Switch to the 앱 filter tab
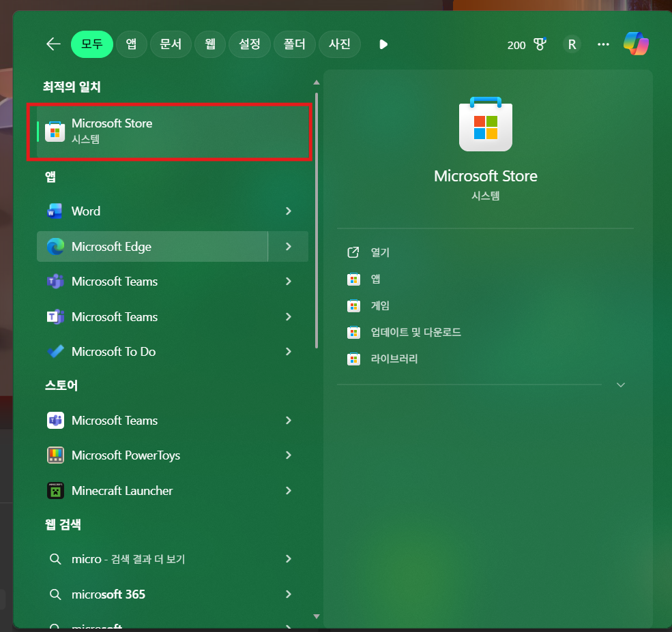Viewport: 672px width, 632px height. (x=130, y=44)
